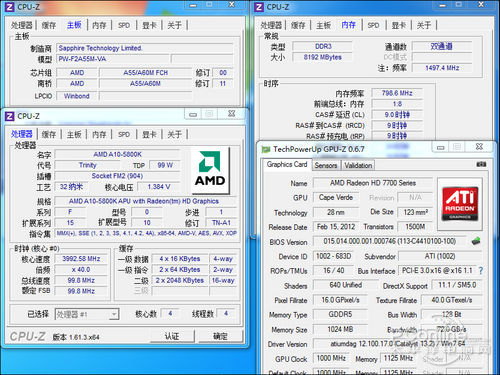
Task: Click the Bus Interface question mark icon
Action: click(481, 271)
